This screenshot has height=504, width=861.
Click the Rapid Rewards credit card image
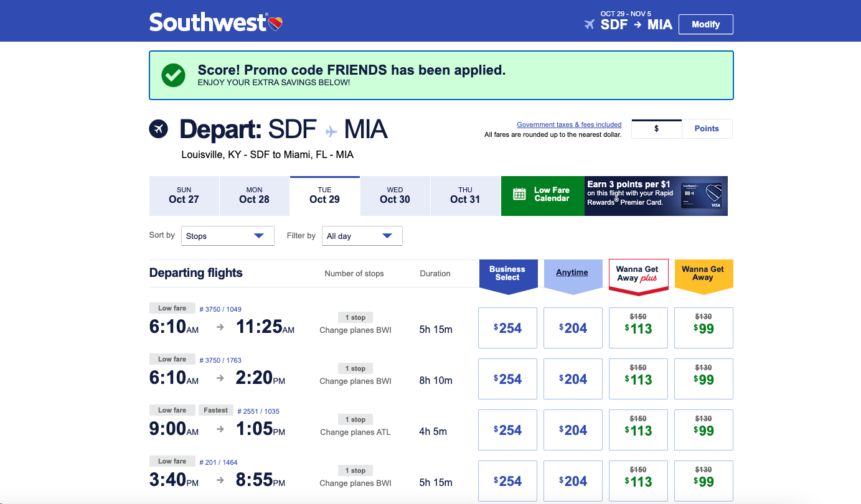click(x=702, y=196)
